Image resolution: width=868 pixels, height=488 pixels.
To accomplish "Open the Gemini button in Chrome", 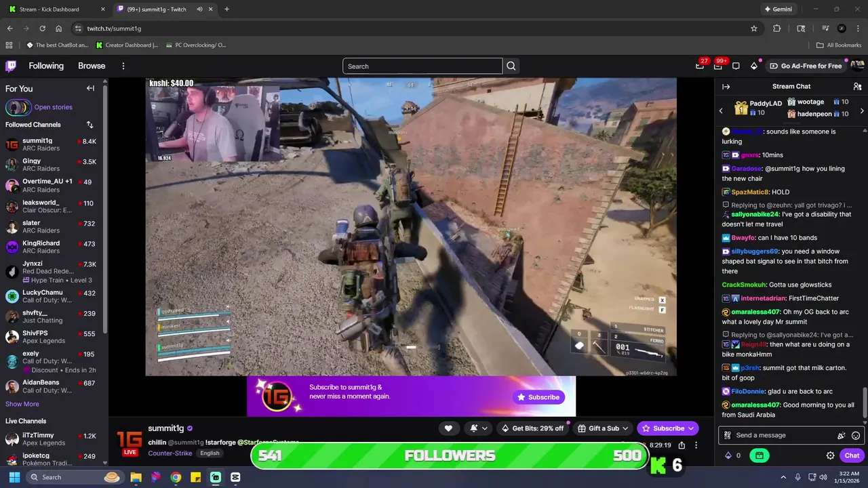I will (x=777, y=9).
